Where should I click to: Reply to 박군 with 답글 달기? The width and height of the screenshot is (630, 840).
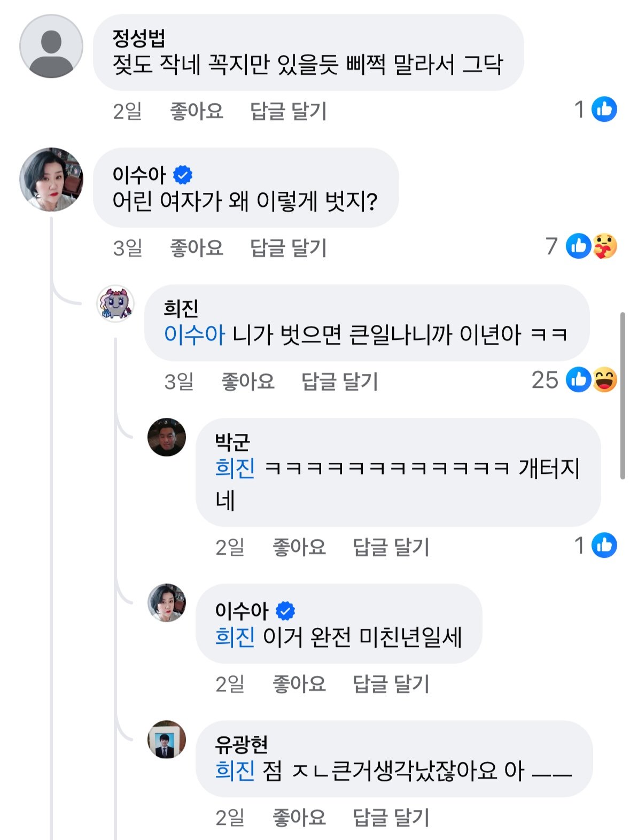tap(391, 547)
